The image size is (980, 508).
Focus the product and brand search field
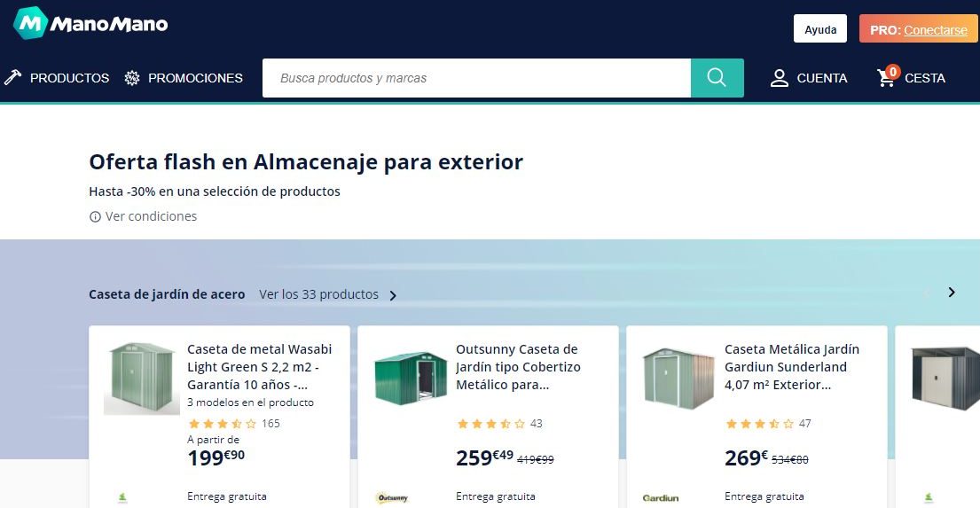pos(476,78)
